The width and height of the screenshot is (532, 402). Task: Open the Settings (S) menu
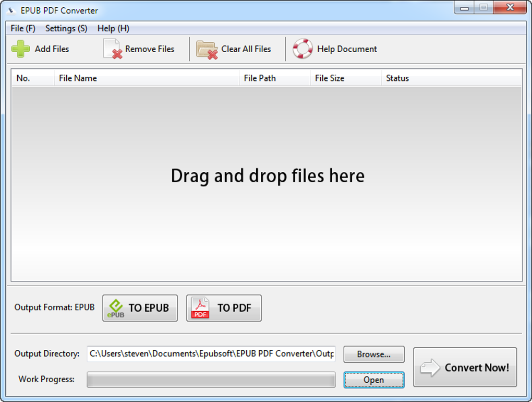pos(67,29)
